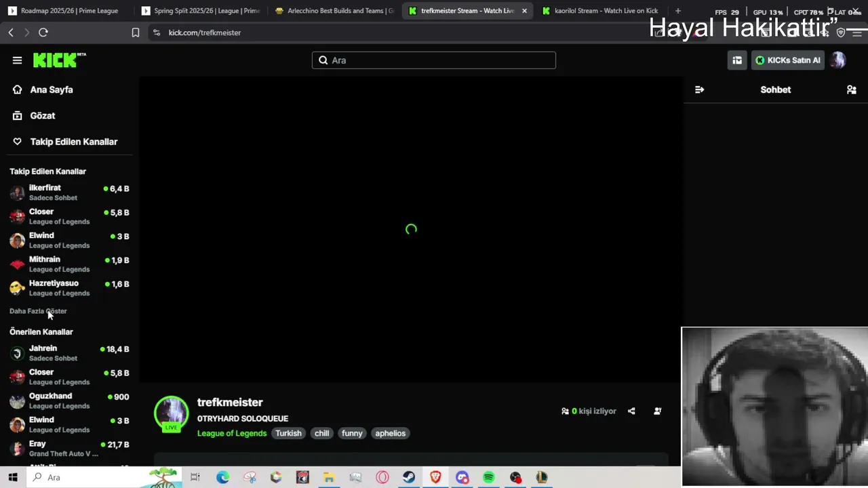Open a new browser tab
This screenshot has height=488, width=868.
pos(677,11)
